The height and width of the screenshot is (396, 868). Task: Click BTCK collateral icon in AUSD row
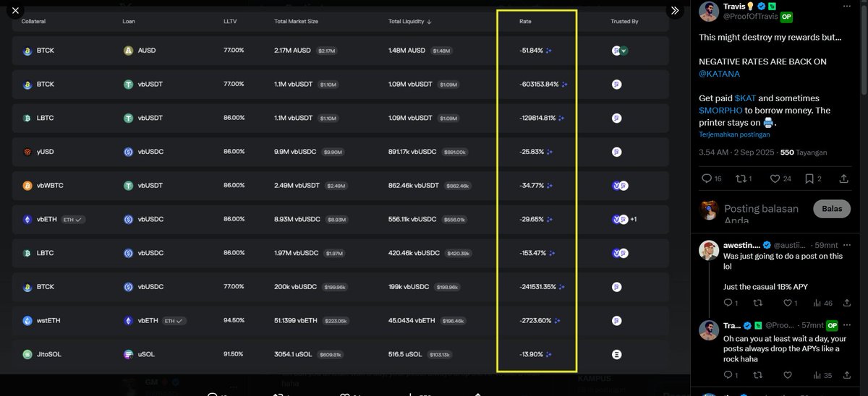click(27, 51)
